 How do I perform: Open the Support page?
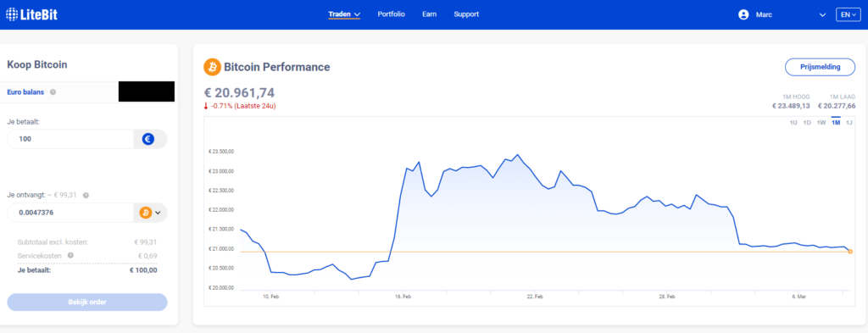(466, 14)
